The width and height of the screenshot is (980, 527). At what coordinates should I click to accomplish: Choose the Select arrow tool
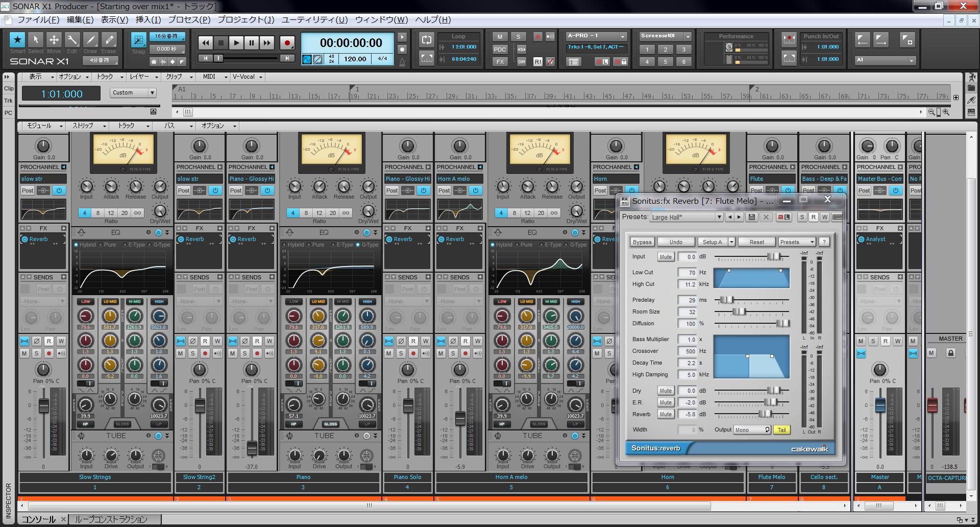point(36,40)
